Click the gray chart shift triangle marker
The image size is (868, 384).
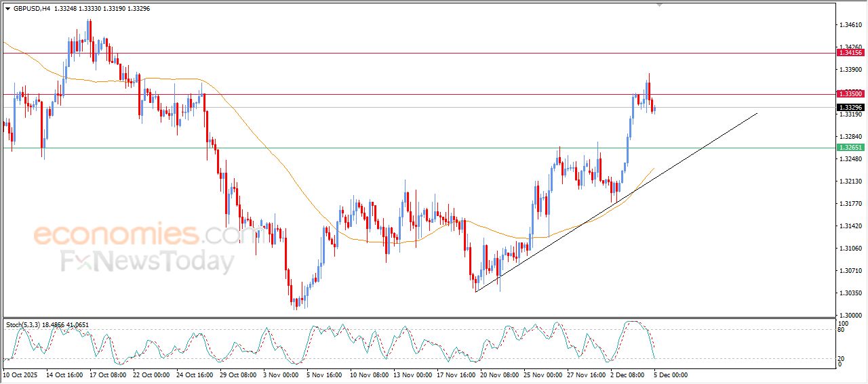pyautogui.click(x=658, y=5)
